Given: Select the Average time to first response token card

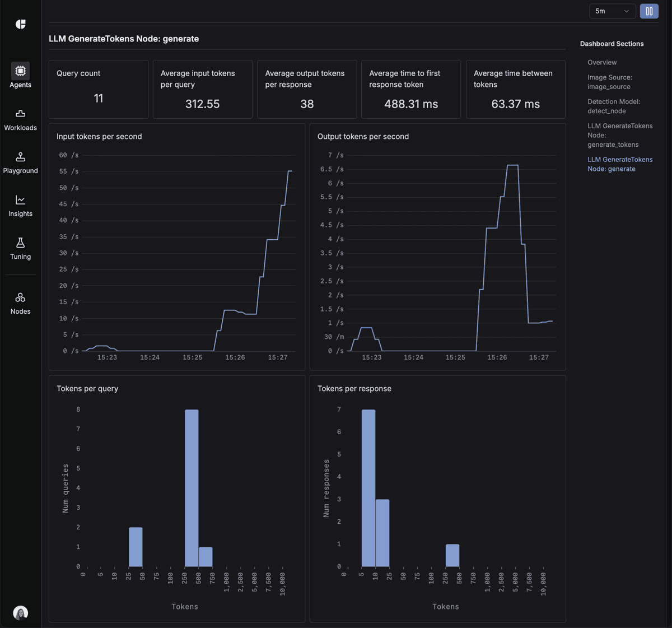Looking at the screenshot, I should click(x=410, y=89).
